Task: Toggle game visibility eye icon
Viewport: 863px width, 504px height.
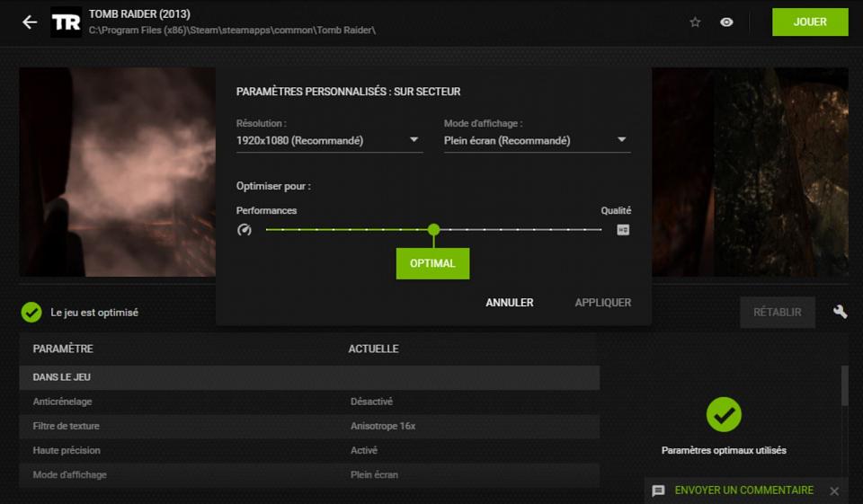Action: 726,22
